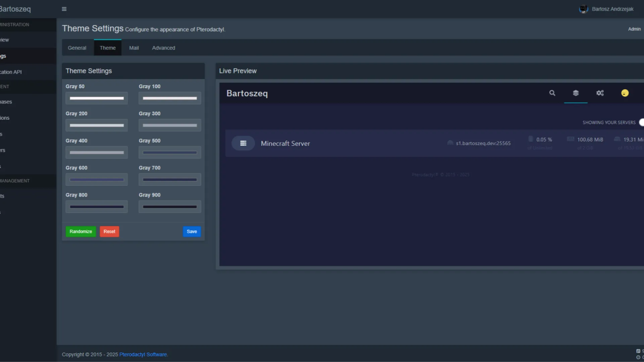This screenshot has height=362, width=644.
Task: Click the red Reset button
Action: 109,232
